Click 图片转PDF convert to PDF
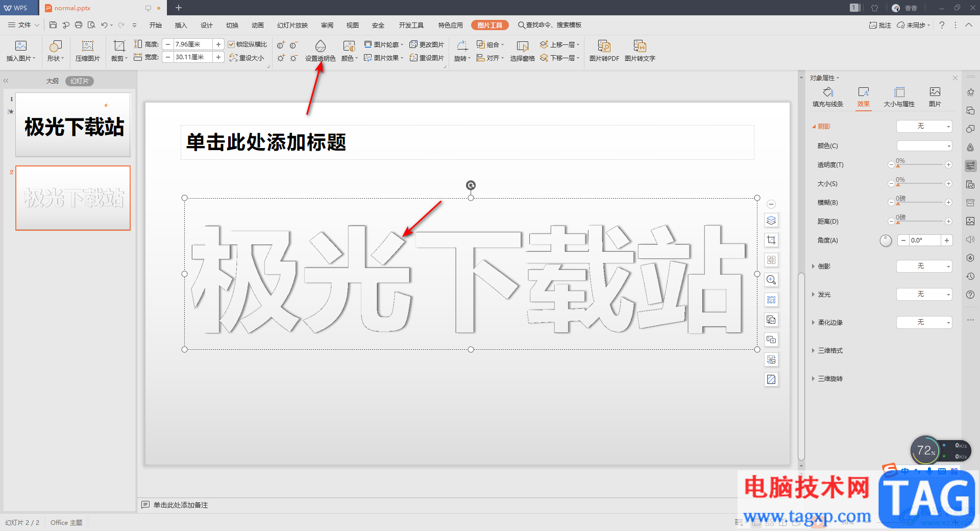Image resolution: width=980 pixels, height=531 pixels. [604, 51]
